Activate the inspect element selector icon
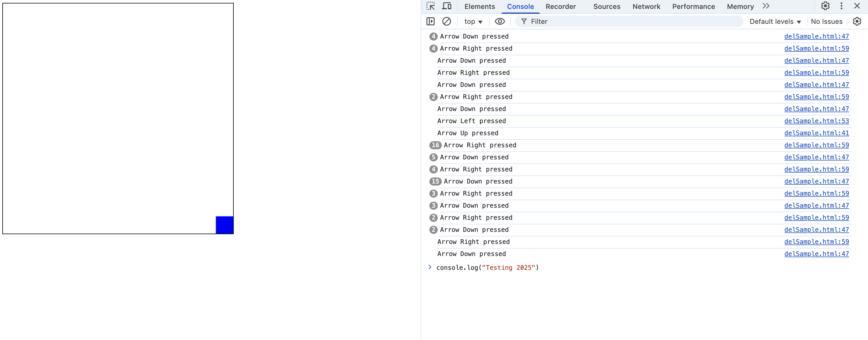Image resolution: width=868 pixels, height=340 pixels. coord(430,6)
